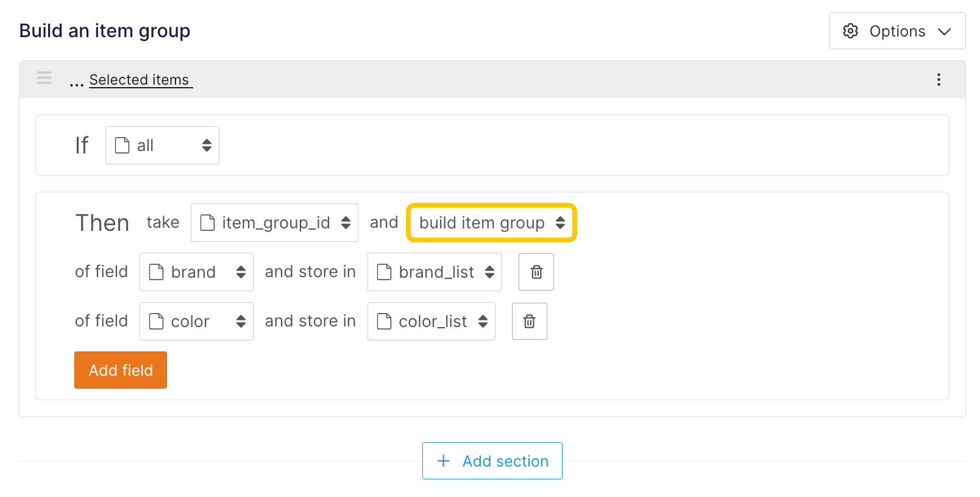The height and width of the screenshot is (497, 980).
Task: Click the document icon in the item_group_id dropdown
Action: pos(207,223)
